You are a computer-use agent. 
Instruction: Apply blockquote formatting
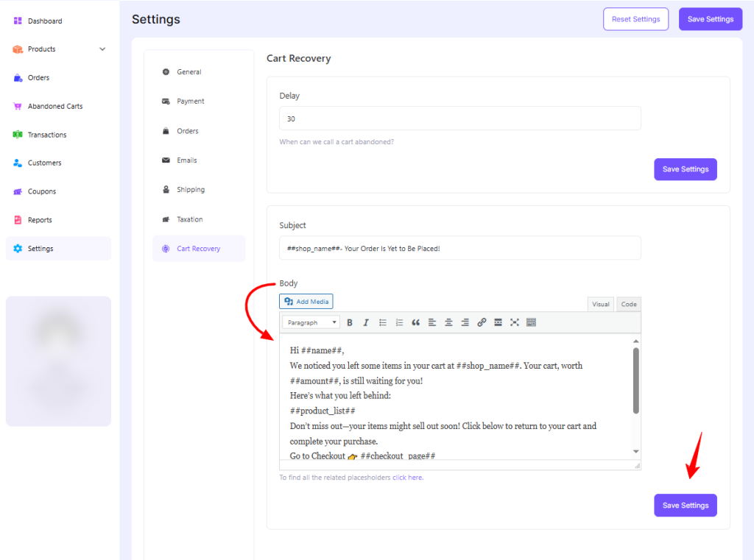click(415, 322)
